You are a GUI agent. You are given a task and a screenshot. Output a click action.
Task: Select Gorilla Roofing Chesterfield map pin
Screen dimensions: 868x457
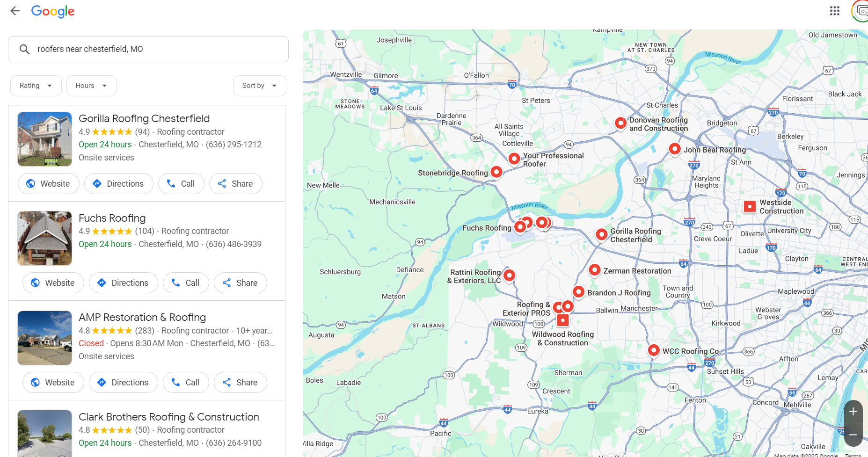pos(602,234)
